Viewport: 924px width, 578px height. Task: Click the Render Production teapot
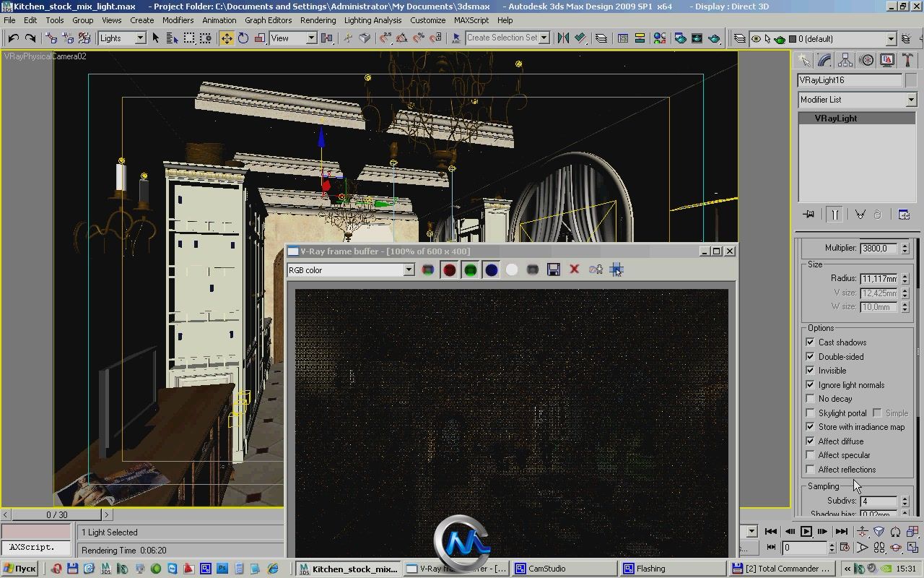click(714, 38)
